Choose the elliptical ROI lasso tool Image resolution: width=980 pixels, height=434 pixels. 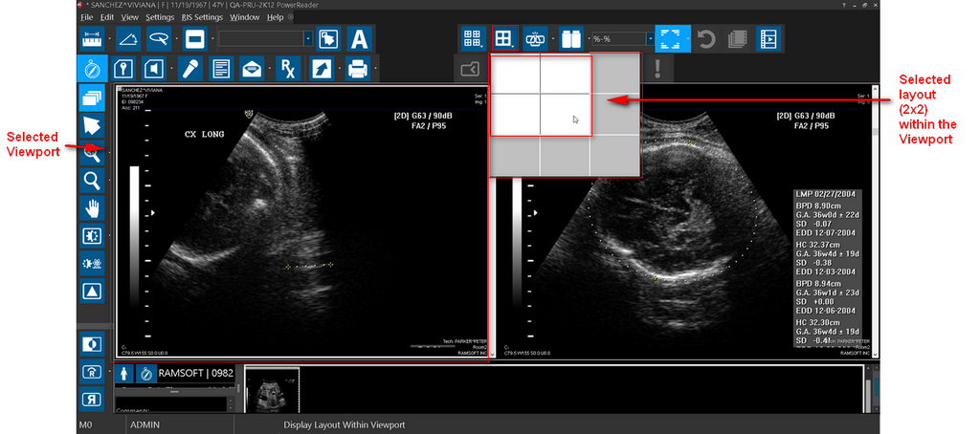coord(161,38)
